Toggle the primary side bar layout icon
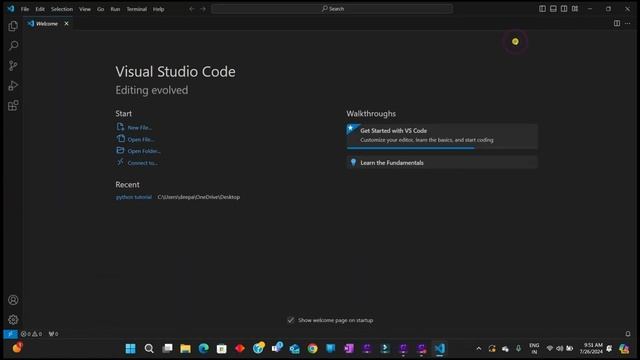640x360 pixels. (542, 9)
